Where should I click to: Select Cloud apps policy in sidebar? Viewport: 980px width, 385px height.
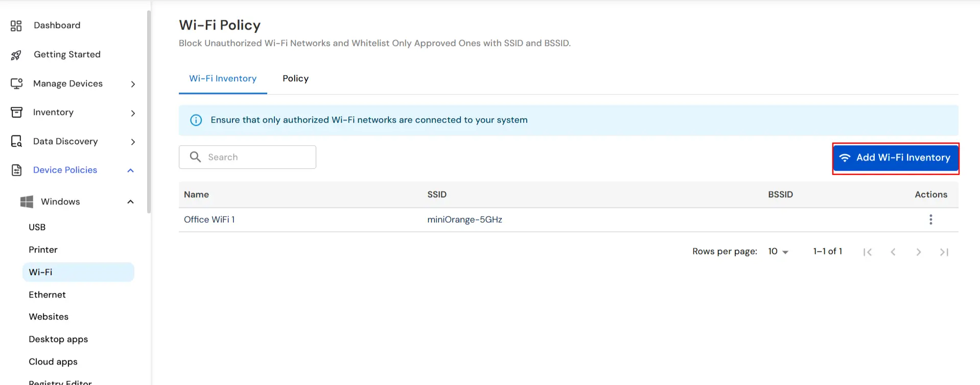coord(53,361)
